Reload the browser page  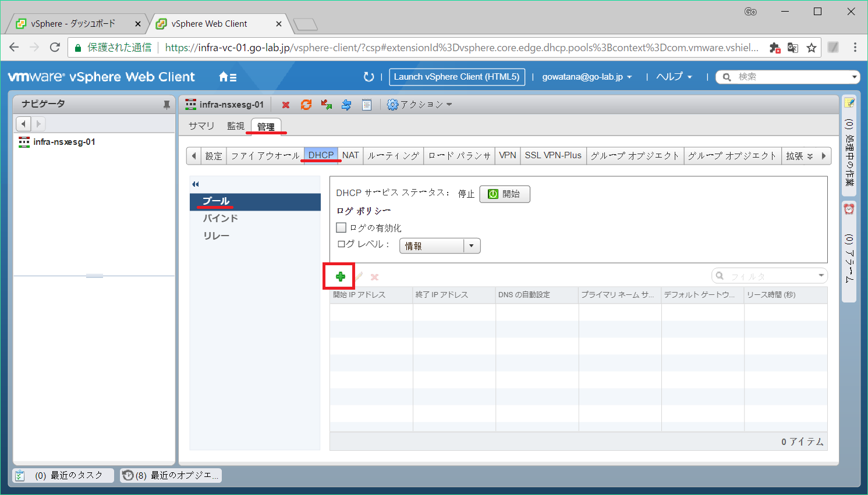55,48
